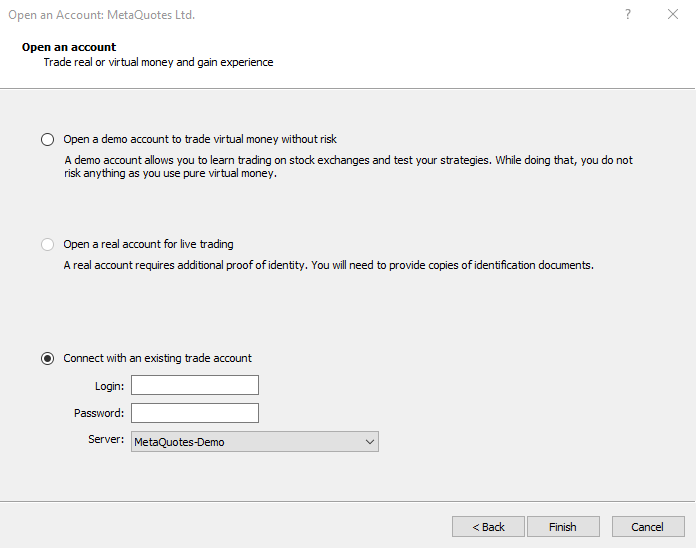The height and width of the screenshot is (548, 696).
Task: Select the demo account radio button
Action: point(47,139)
